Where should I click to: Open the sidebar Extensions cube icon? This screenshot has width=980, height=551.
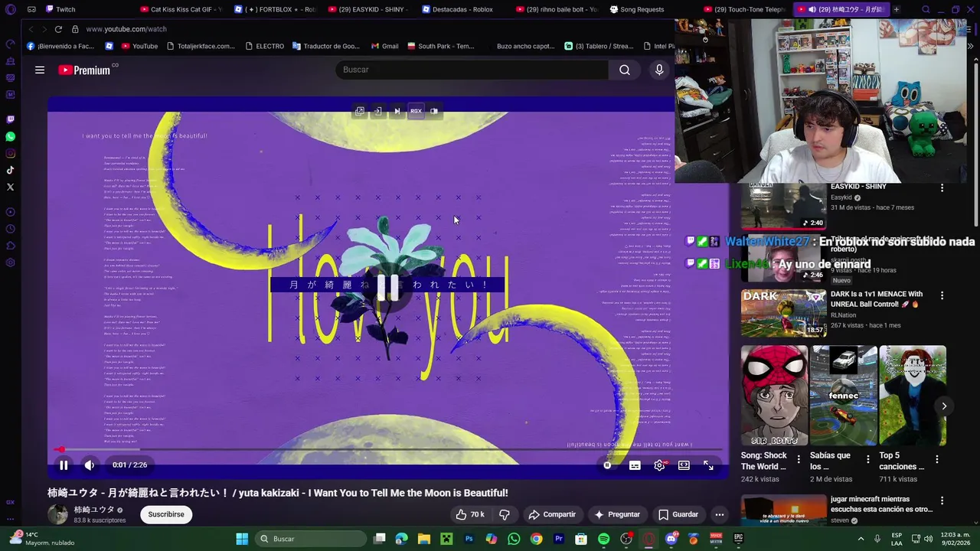[10, 246]
